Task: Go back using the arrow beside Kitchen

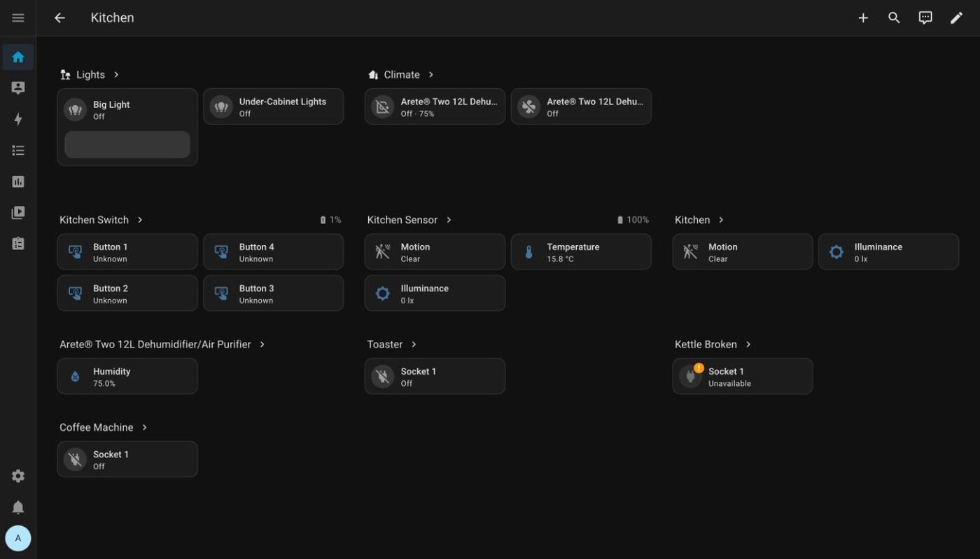Action: click(60, 18)
